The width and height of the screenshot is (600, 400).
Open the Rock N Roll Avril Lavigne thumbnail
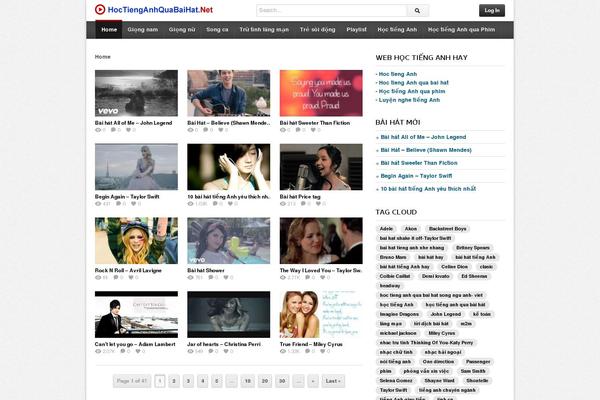pos(136,241)
